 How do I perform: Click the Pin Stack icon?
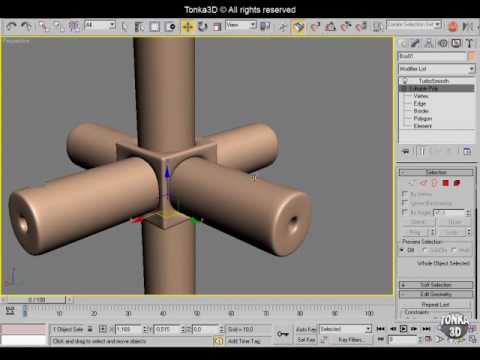point(405,152)
